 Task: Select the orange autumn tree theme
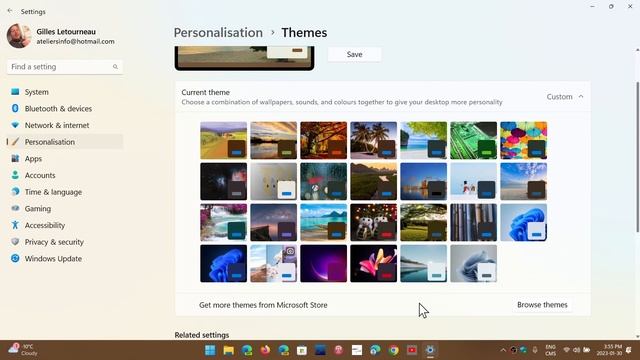coord(323,140)
